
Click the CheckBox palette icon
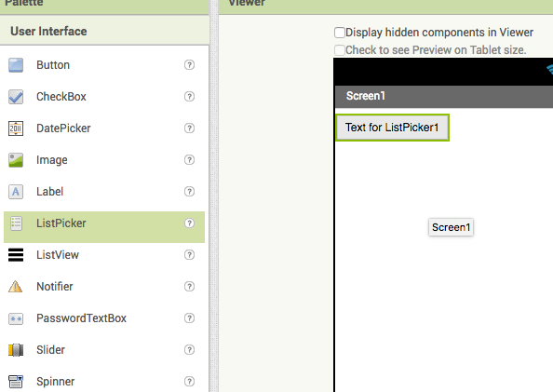[x=16, y=97]
